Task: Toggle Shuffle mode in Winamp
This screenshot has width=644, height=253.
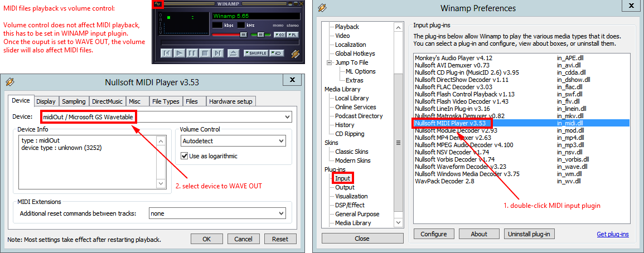Action: [255, 53]
